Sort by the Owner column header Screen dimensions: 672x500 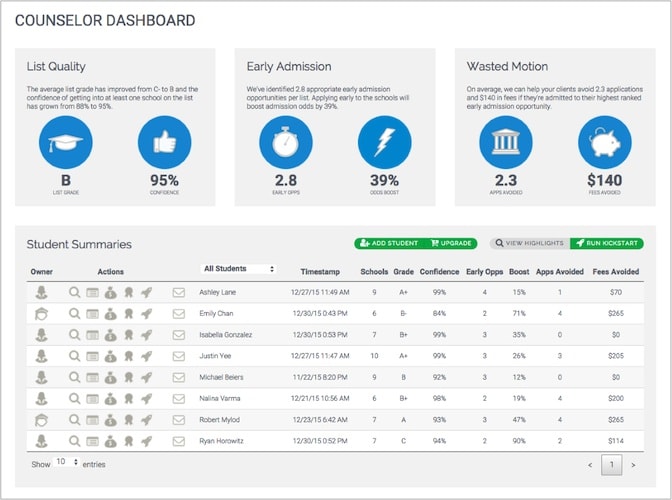click(42, 272)
